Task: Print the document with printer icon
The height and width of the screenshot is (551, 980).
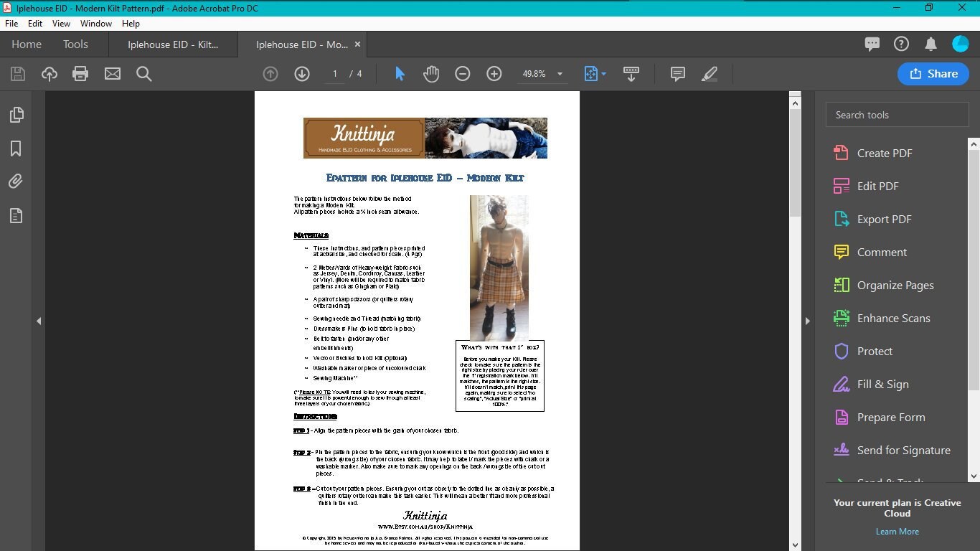Action: click(80, 74)
